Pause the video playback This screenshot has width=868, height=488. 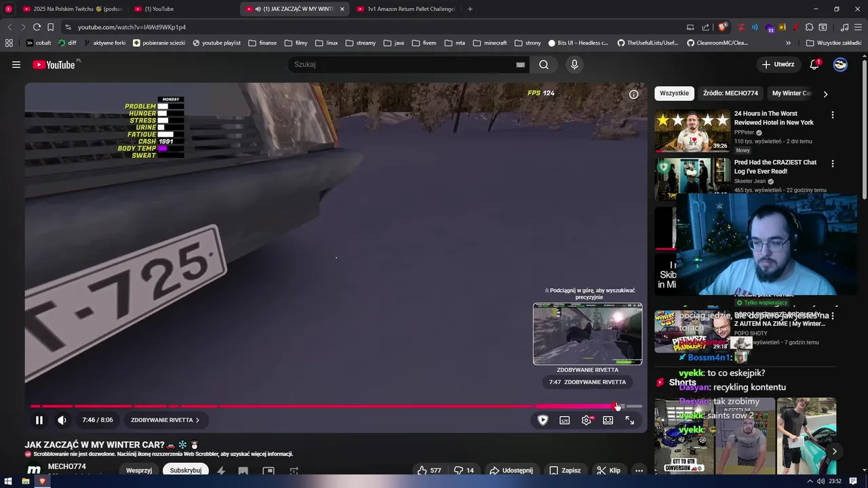[39, 420]
